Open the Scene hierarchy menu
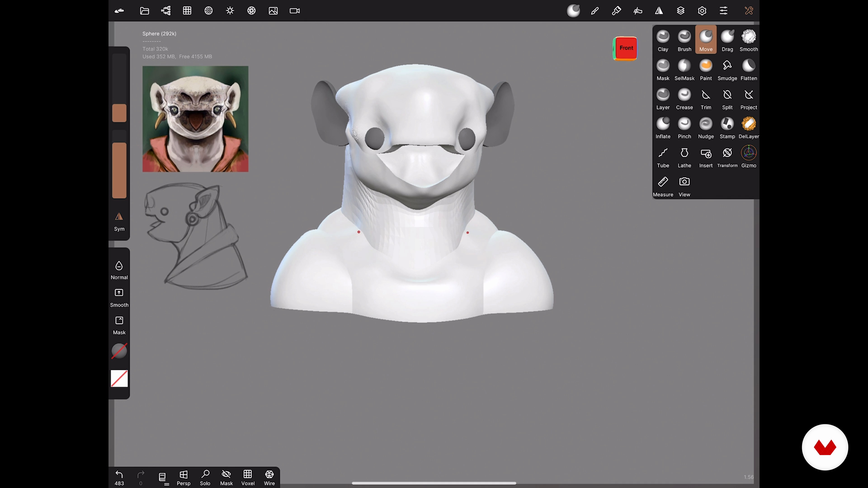The image size is (868, 488). click(x=166, y=11)
